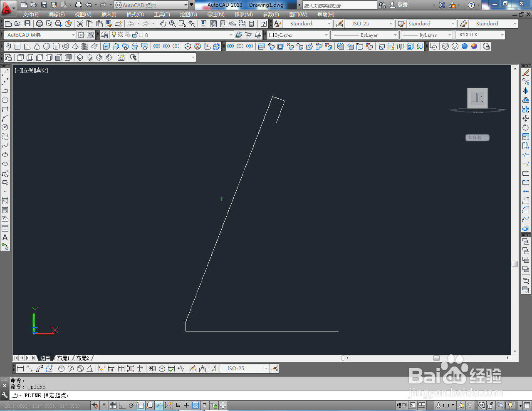Click the Plot printer icon
The image size is (532, 411).
[40, 24]
